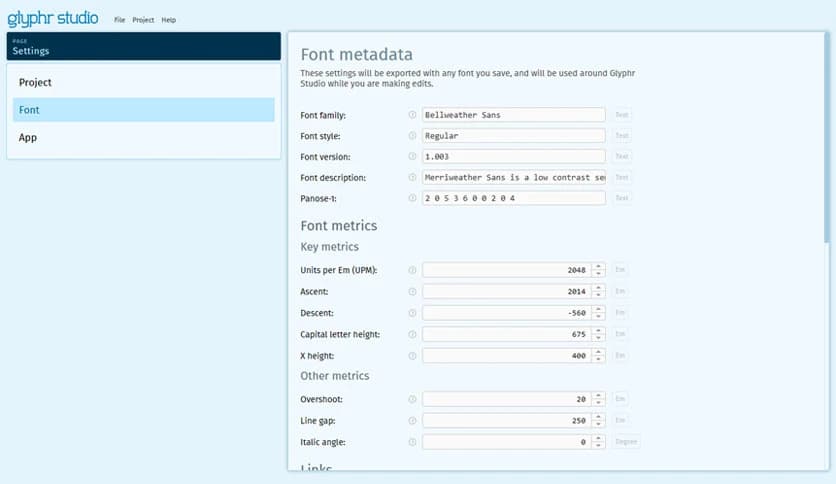Viewport: 836px width, 484px height.
Task: Click info icon beside Capital letter height
Action: [412, 334]
